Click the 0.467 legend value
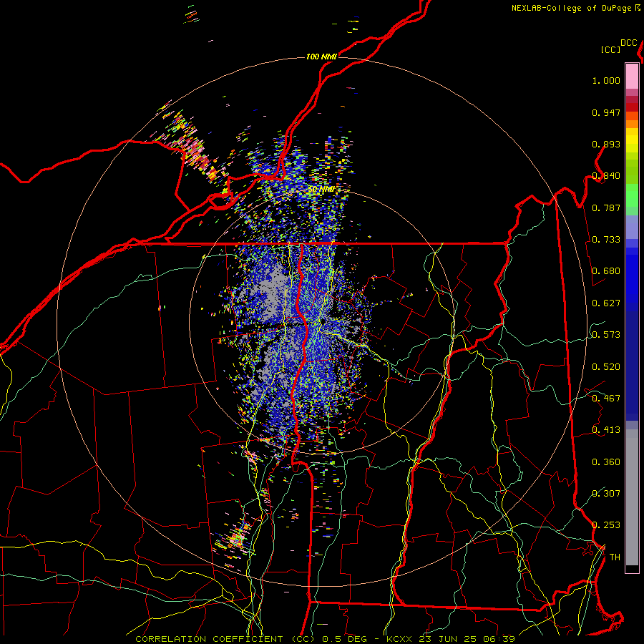 coord(606,399)
